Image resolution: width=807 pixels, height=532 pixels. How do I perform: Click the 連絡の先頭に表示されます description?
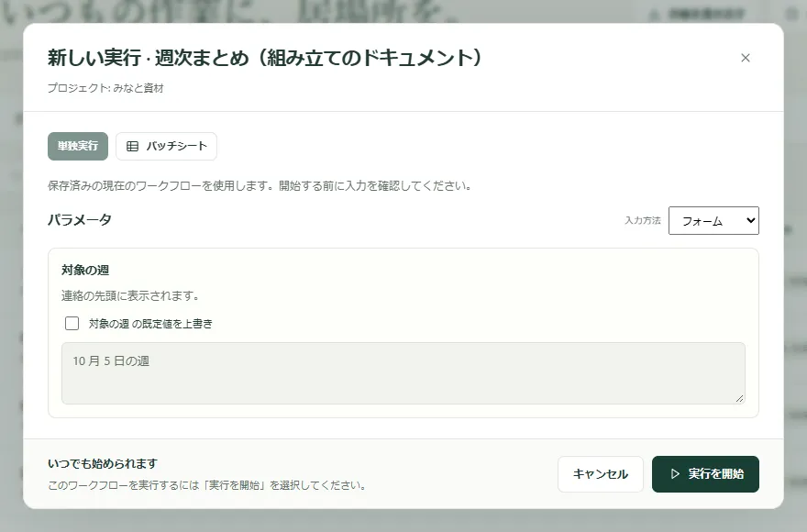point(130,295)
